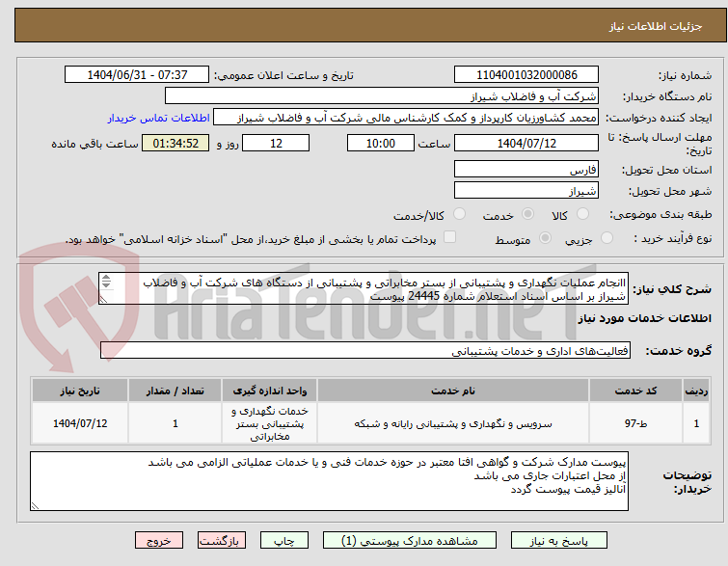This screenshot has width=728, height=566.
Task: Click scroll-up arrow in شرح کلی نیاز box
Action: (106, 277)
